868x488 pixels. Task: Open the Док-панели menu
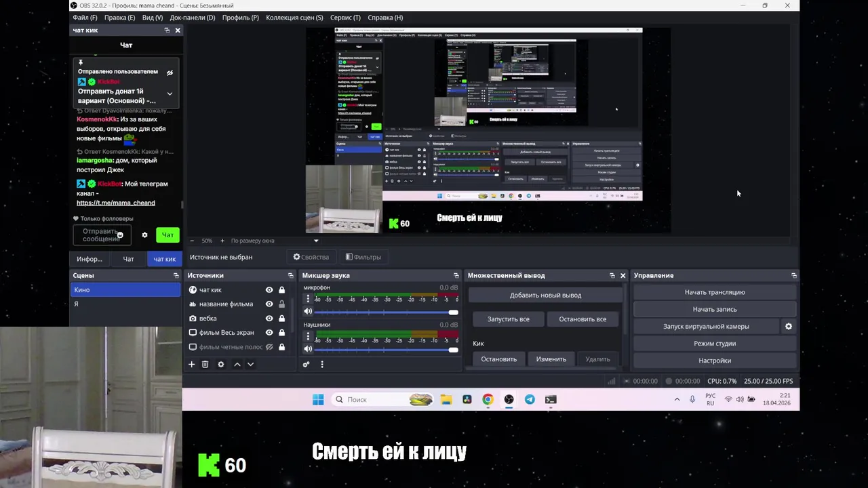(x=193, y=18)
